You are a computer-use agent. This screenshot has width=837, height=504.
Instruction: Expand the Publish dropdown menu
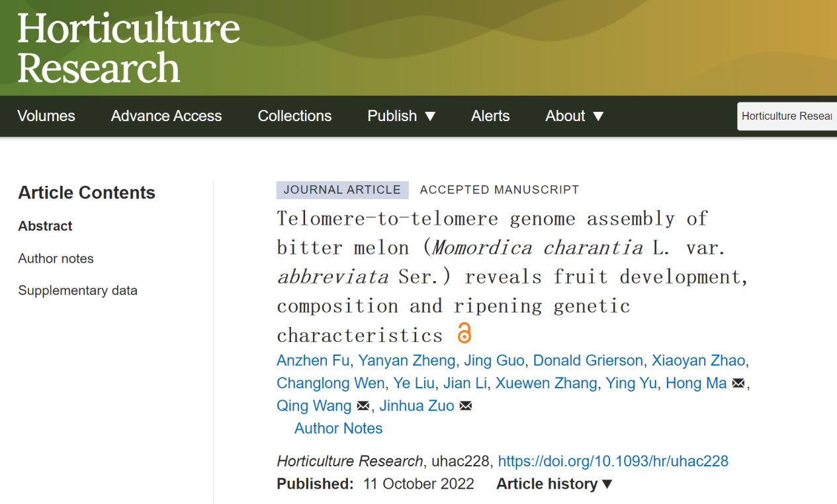[x=402, y=116]
